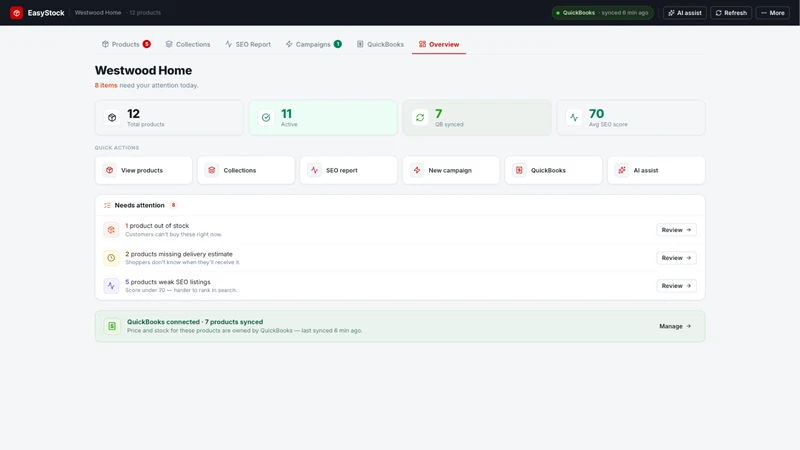Click the Collections stack icon in quick actions
The height and width of the screenshot is (450, 800).
212,170
